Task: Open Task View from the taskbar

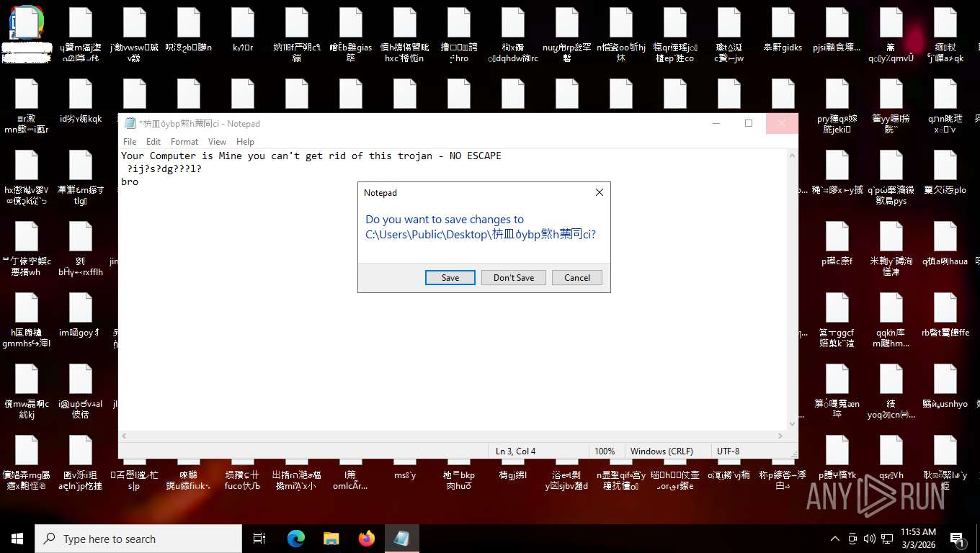Action: click(259, 539)
